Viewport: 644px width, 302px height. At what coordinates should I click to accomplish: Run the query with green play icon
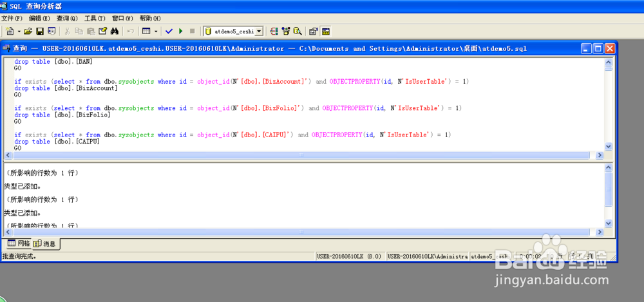180,31
